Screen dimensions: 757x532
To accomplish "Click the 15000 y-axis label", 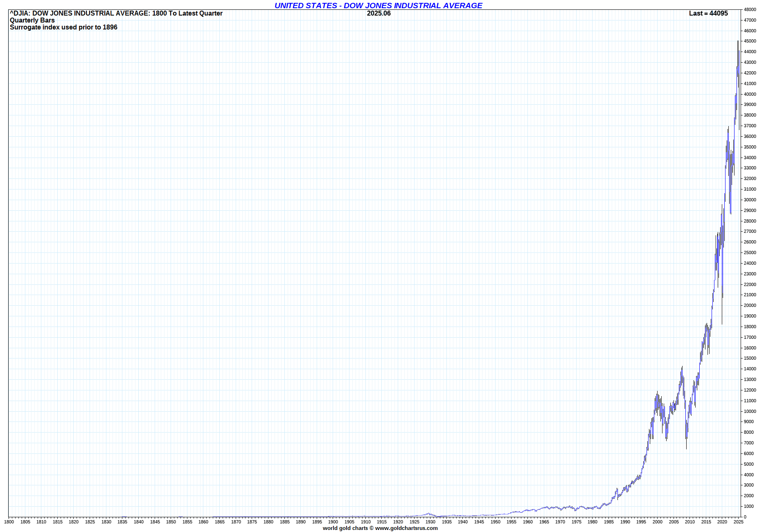I will [x=750, y=358].
